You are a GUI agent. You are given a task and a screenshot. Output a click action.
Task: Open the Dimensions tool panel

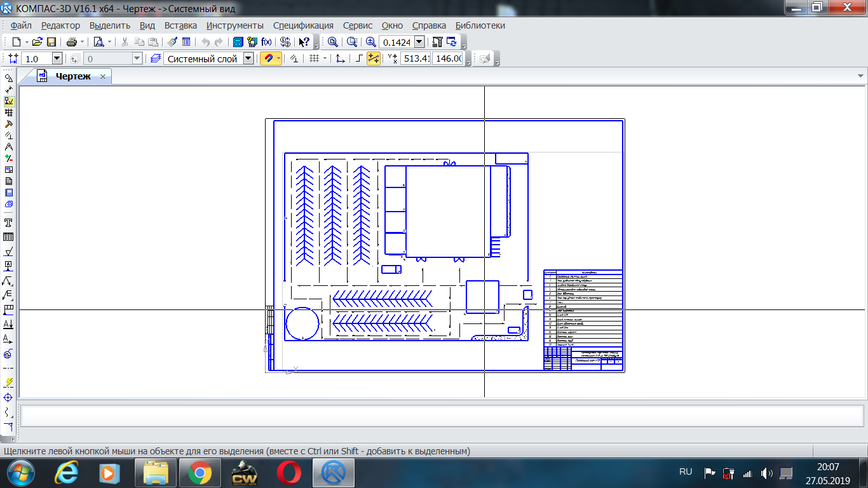[9, 90]
